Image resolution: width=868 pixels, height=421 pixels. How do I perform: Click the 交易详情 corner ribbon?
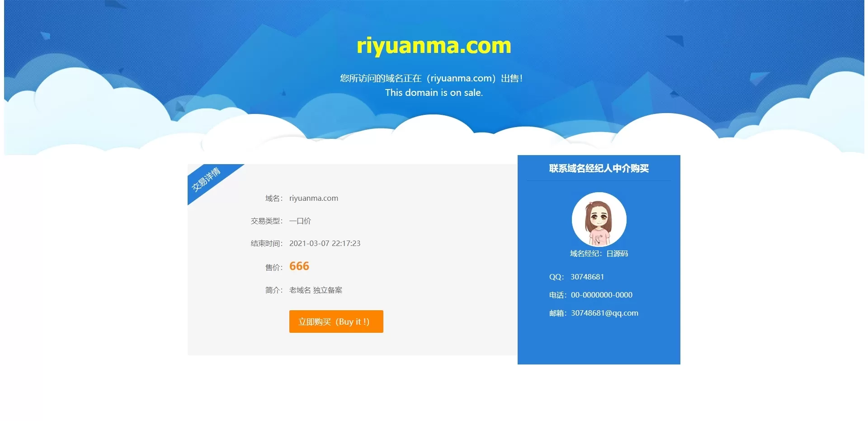[x=207, y=179]
